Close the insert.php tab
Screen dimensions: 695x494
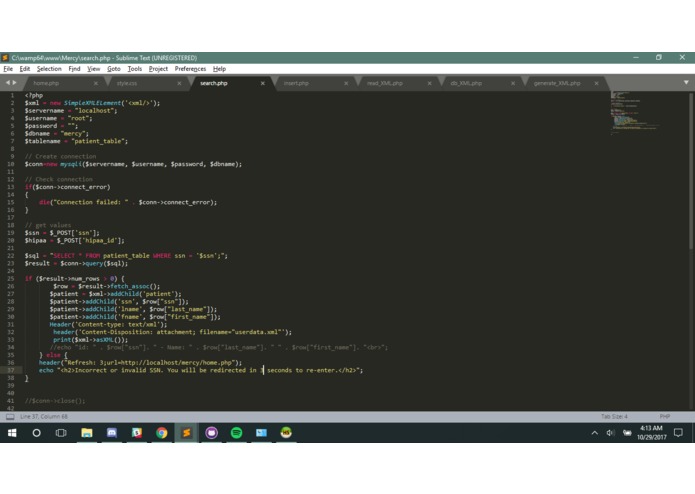[x=346, y=83]
